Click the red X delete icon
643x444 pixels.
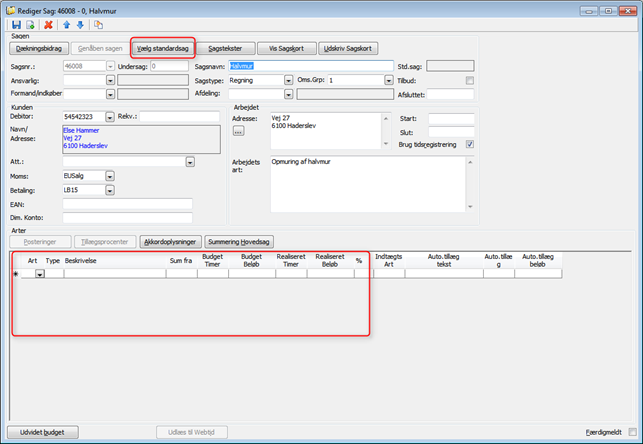47,24
